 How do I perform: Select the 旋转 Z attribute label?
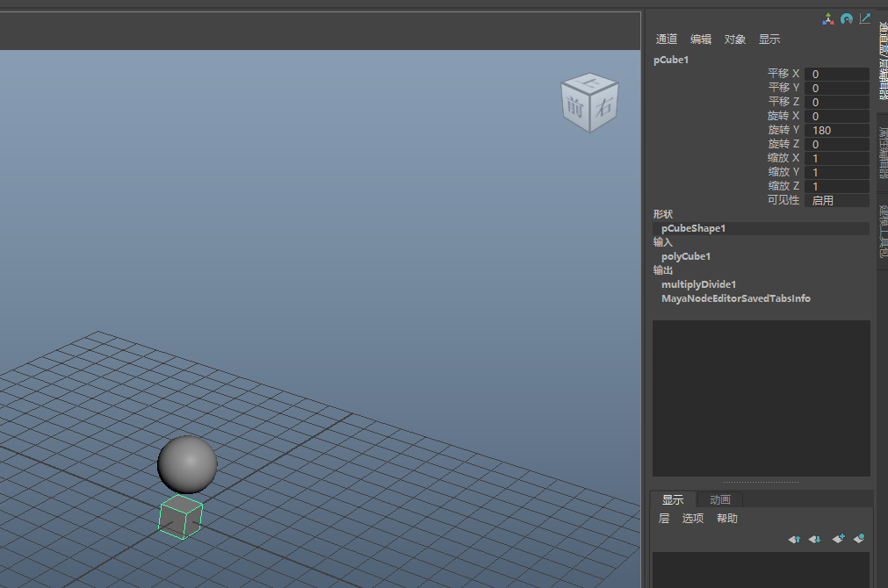pyautogui.click(x=783, y=144)
